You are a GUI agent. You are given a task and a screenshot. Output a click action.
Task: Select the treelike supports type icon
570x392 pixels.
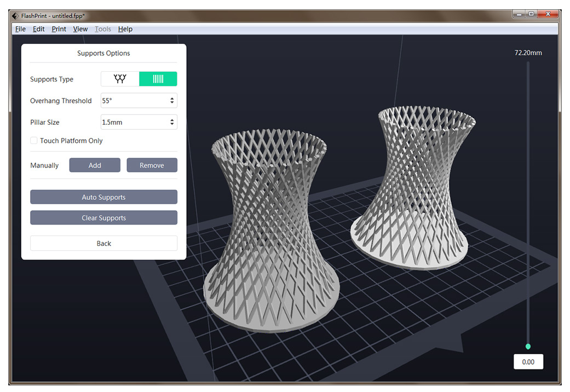pos(120,79)
